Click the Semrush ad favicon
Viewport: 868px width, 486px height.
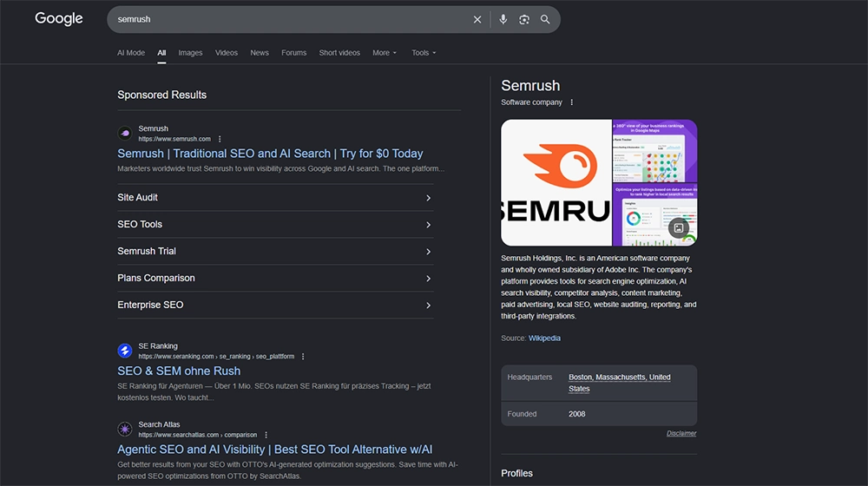tap(125, 134)
